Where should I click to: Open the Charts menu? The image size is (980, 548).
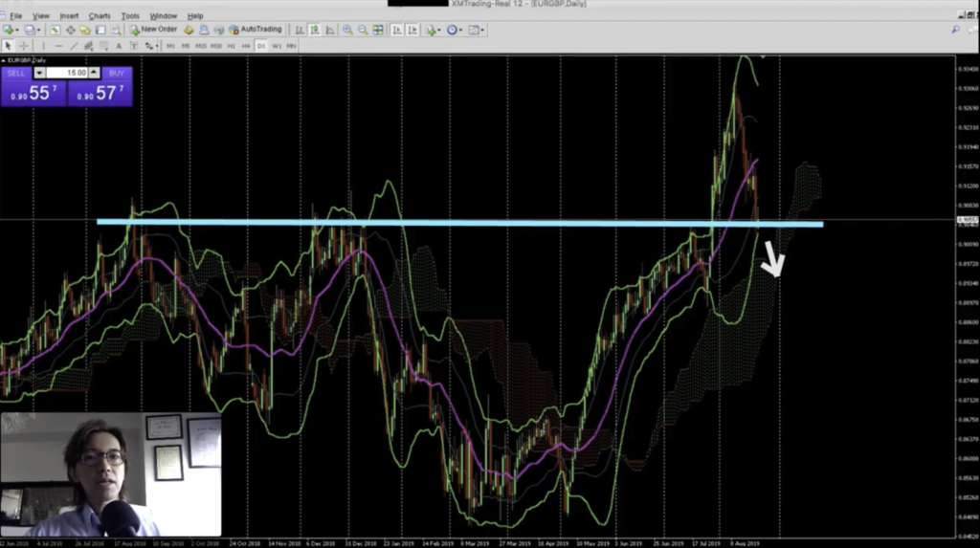100,15
